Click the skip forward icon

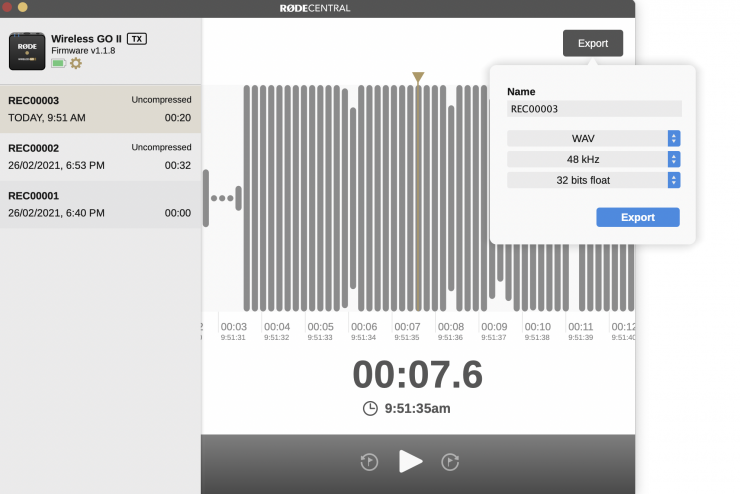450,461
